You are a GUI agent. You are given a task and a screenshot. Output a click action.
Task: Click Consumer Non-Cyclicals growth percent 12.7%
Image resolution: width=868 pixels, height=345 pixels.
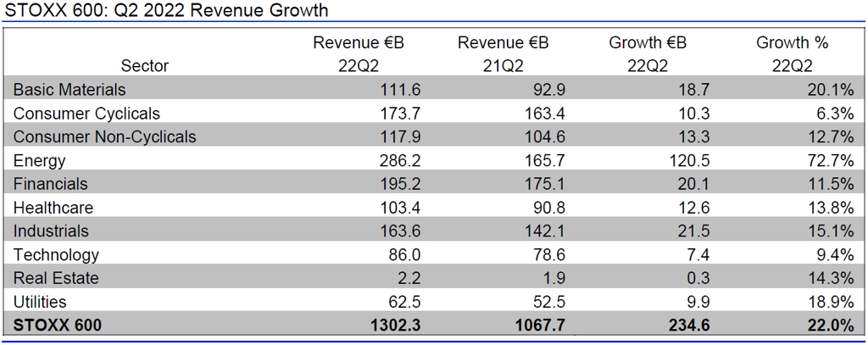[x=831, y=136]
